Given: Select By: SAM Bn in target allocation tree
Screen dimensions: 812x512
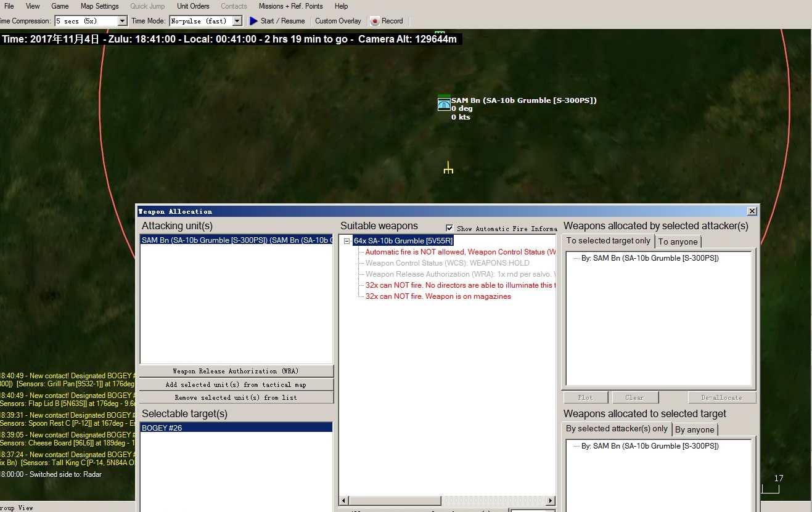Looking at the screenshot, I should pyautogui.click(x=650, y=446).
